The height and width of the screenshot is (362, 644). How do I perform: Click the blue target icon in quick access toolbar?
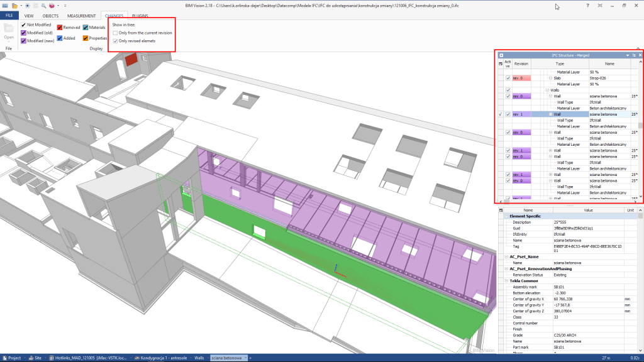27,5
